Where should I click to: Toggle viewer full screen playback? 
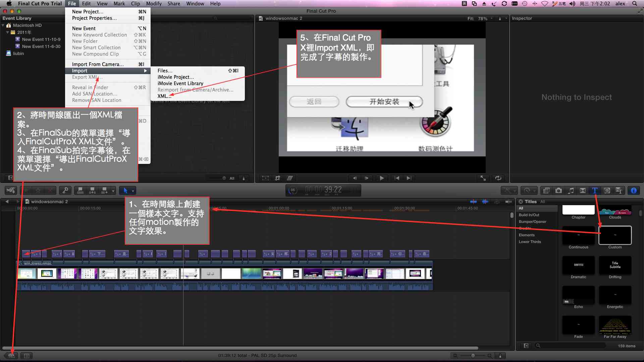(x=483, y=178)
